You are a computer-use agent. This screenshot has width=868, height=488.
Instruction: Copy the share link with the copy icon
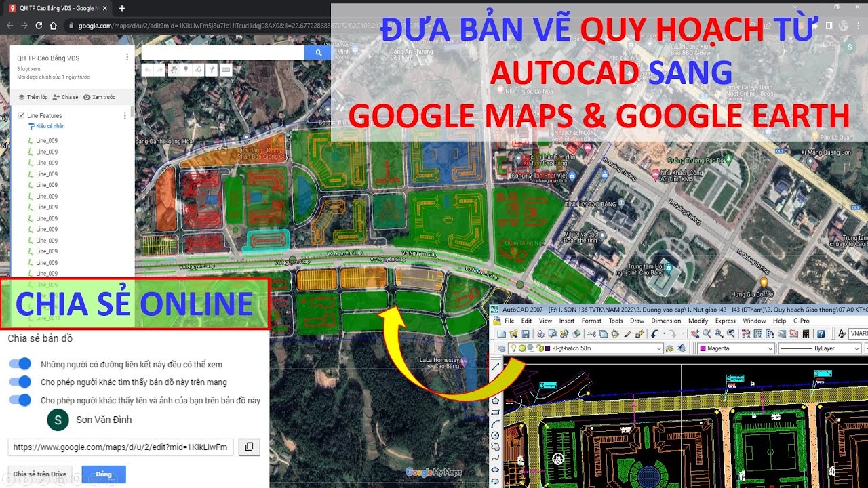pyautogui.click(x=249, y=447)
